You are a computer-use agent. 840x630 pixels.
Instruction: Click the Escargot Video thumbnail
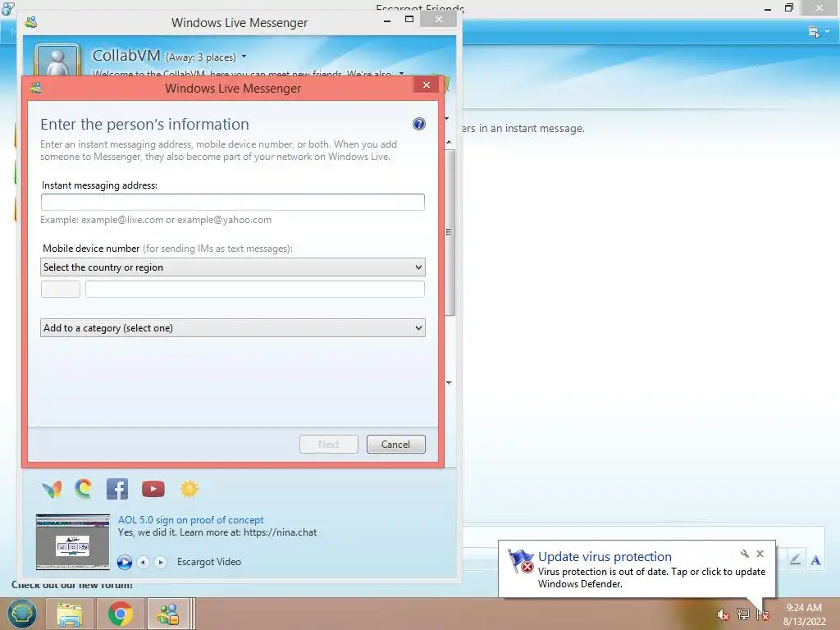(x=73, y=542)
